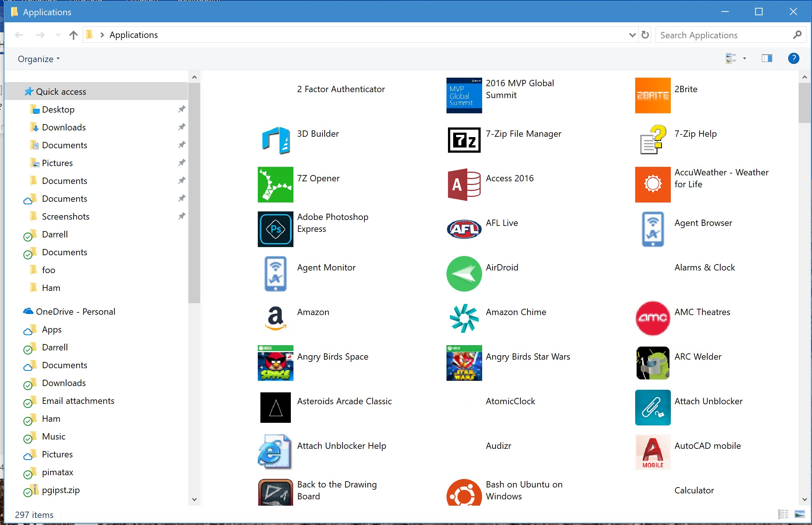
Task: Open the 7-Zip File Manager icon
Action: point(464,140)
